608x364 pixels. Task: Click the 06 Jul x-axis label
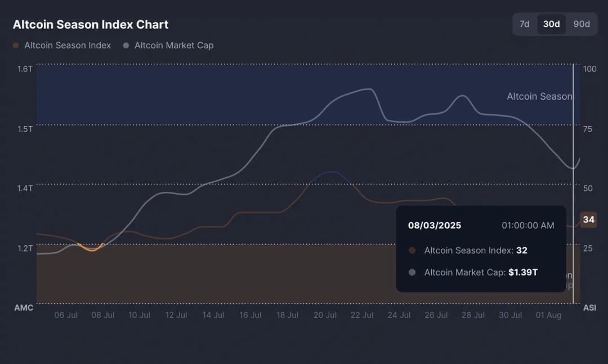(66, 315)
